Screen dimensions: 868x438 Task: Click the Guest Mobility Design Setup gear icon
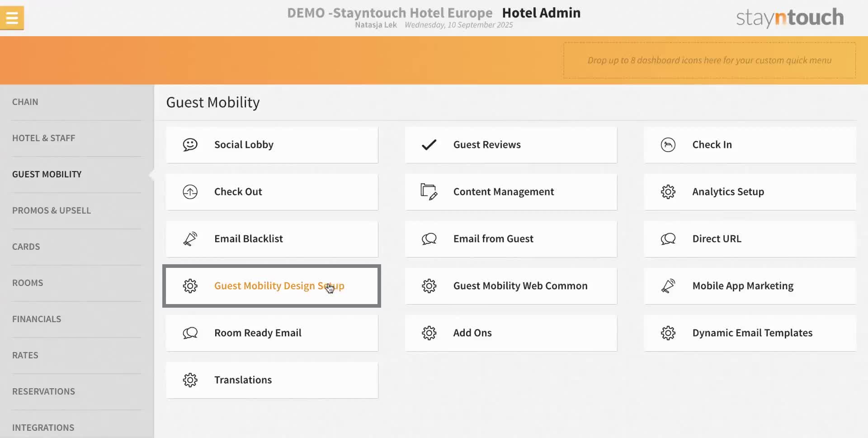coord(190,286)
